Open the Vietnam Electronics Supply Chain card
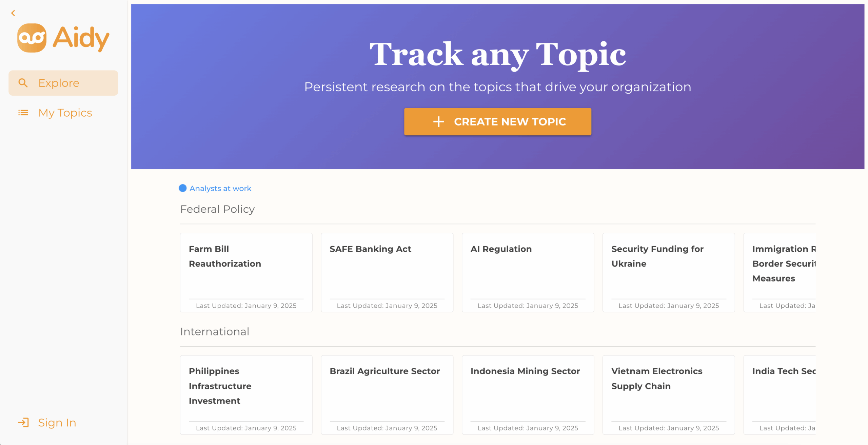The width and height of the screenshot is (868, 445). [x=669, y=395]
